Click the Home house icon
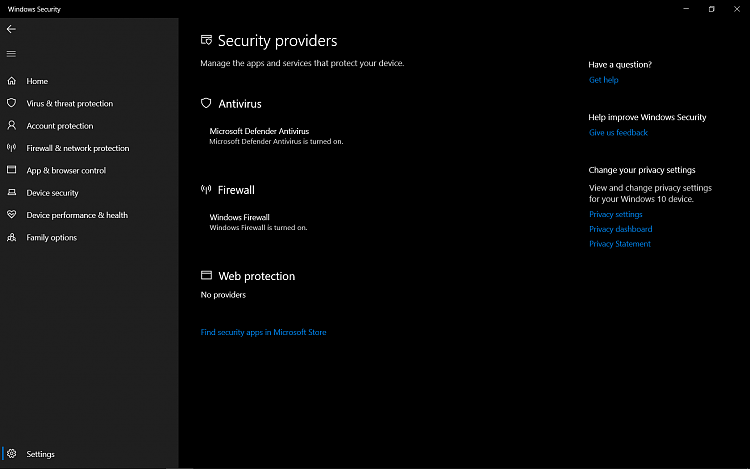Viewport: 750px width, 469px height. 11,81
